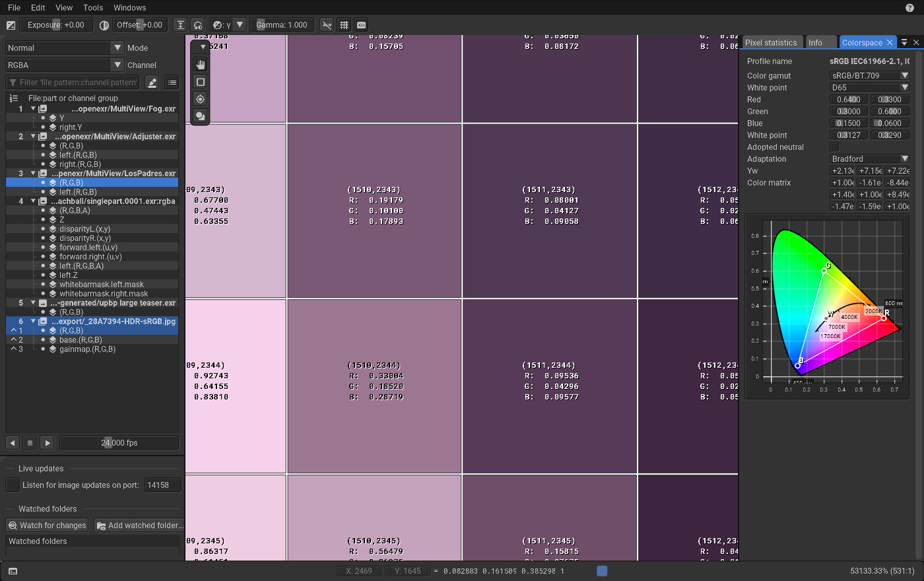Select the rectangle selection tool

(x=201, y=82)
